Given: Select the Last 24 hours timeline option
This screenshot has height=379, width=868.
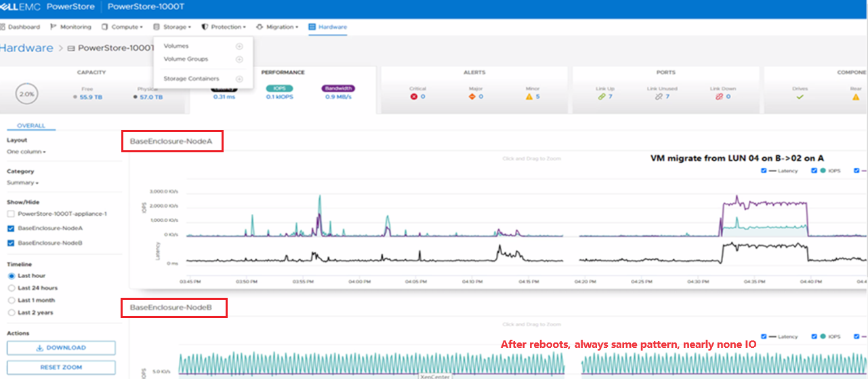Looking at the screenshot, I should (x=11, y=288).
